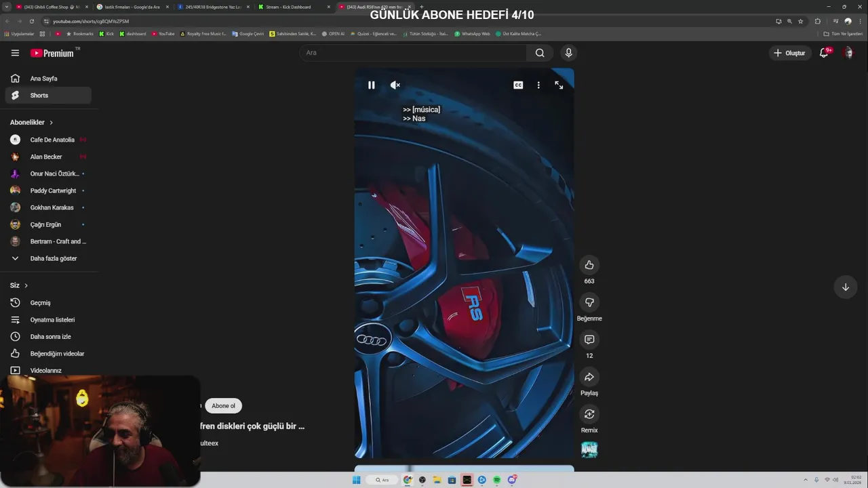The height and width of the screenshot is (488, 868).
Task: Show hidden system tray icons
Action: pos(806,480)
